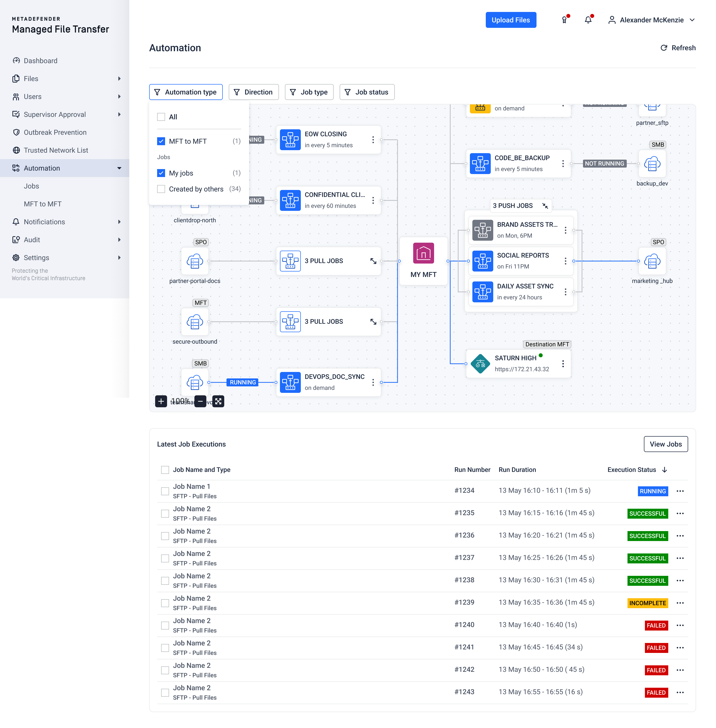Sort by Run Duration column header

517,470
